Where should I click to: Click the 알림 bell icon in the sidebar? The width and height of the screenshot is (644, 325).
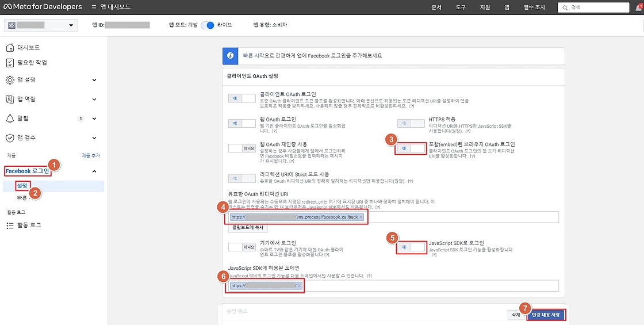10,118
